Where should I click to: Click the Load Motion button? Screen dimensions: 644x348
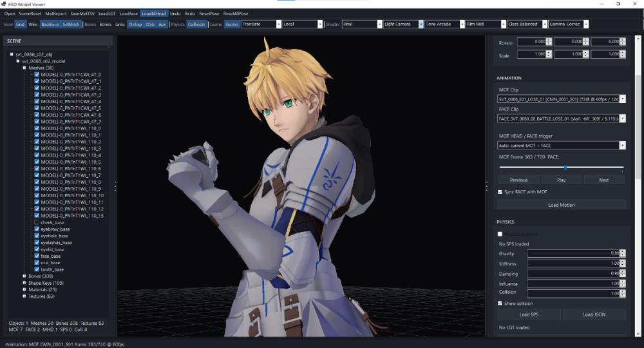(x=562, y=204)
